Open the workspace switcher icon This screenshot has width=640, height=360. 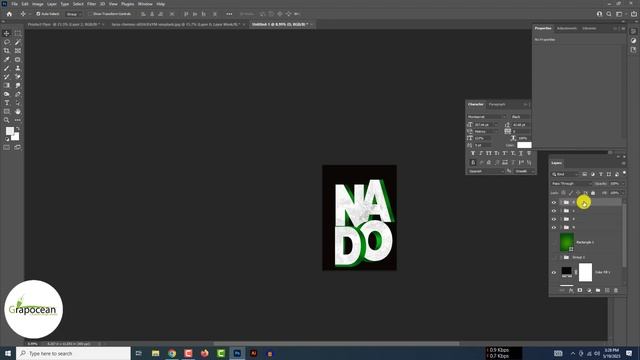tap(619, 14)
